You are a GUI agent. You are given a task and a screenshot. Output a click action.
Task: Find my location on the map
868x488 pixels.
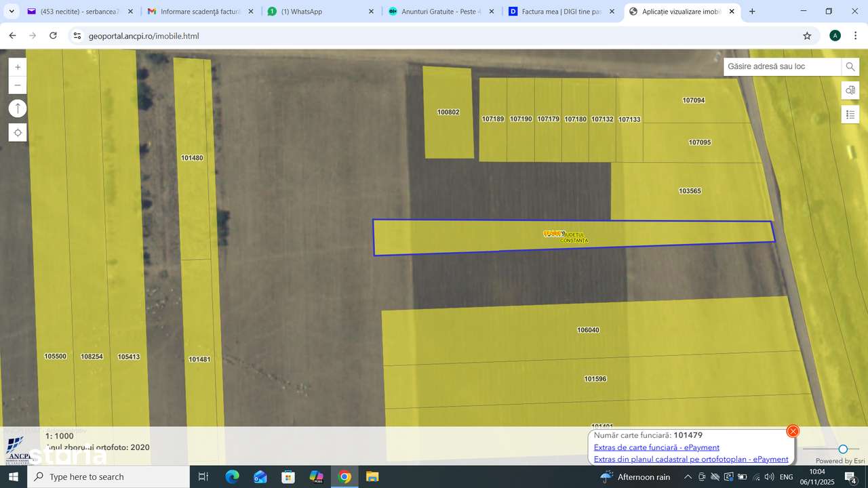click(x=18, y=133)
